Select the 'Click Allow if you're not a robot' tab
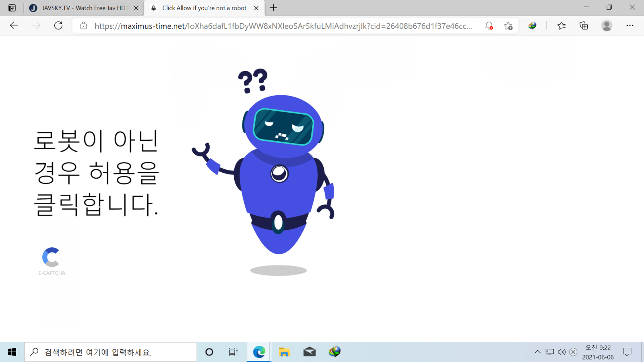This screenshot has width=644, height=362. 204,8
